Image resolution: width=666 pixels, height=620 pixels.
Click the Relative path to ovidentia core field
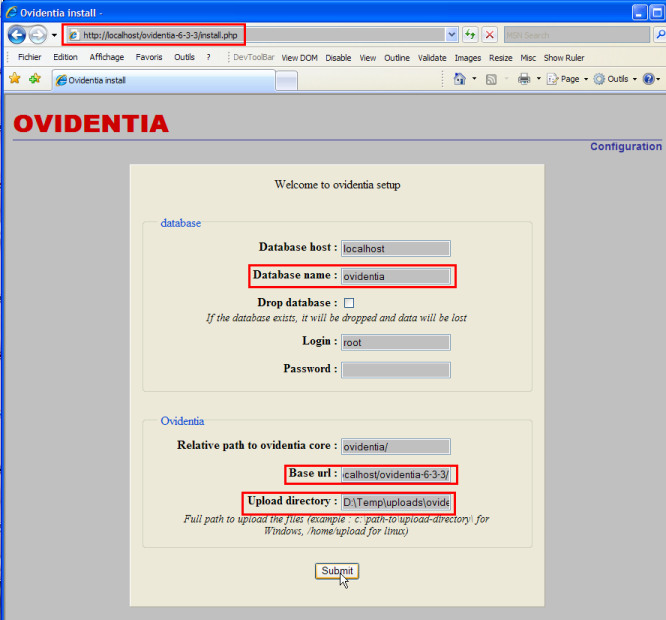click(x=395, y=447)
